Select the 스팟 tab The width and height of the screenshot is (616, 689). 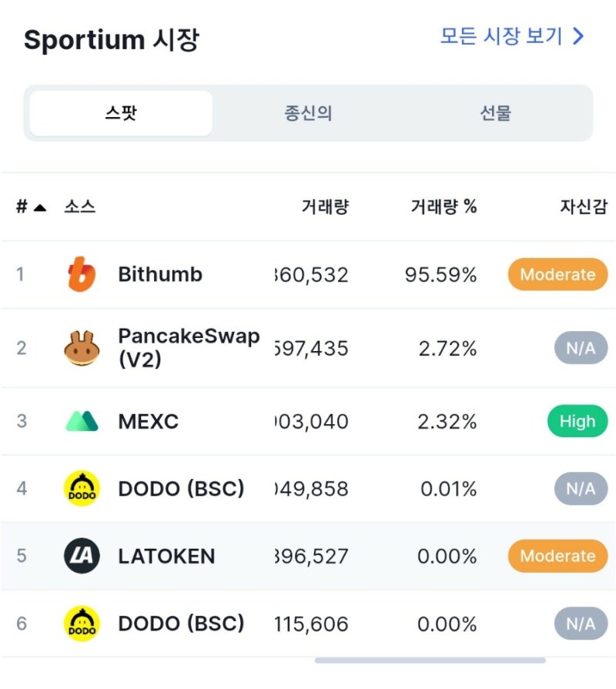click(121, 113)
